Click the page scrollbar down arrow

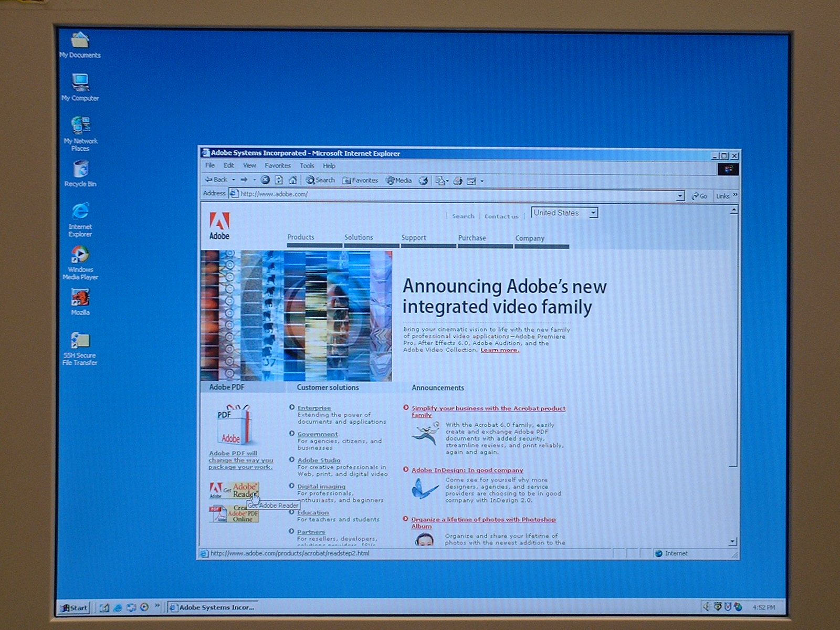(733, 541)
